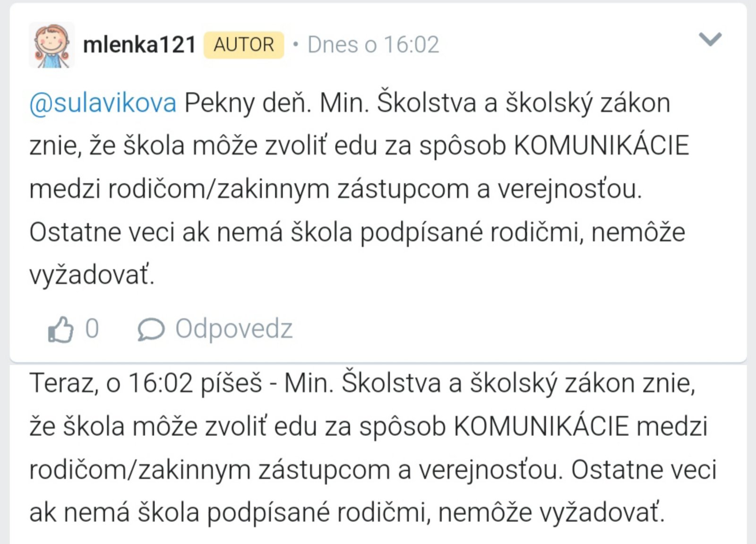The height and width of the screenshot is (544, 756).
Task: Click KOMUNIKÁCIE in mlenka121's comment card
Action: pyautogui.click(x=601, y=145)
